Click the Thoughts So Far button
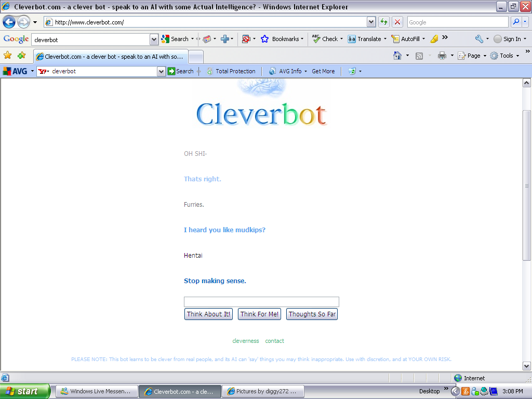The height and width of the screenshot is (399, 532). [312, 314]
